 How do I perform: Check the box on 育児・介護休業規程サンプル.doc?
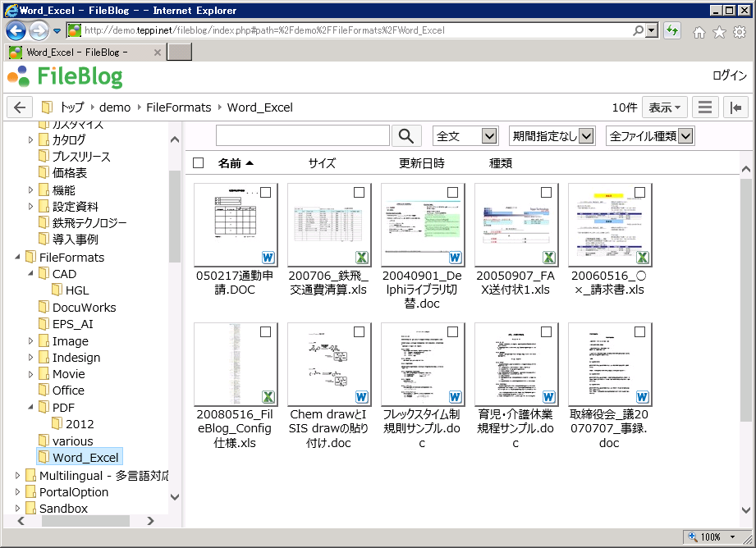point(546,331)
